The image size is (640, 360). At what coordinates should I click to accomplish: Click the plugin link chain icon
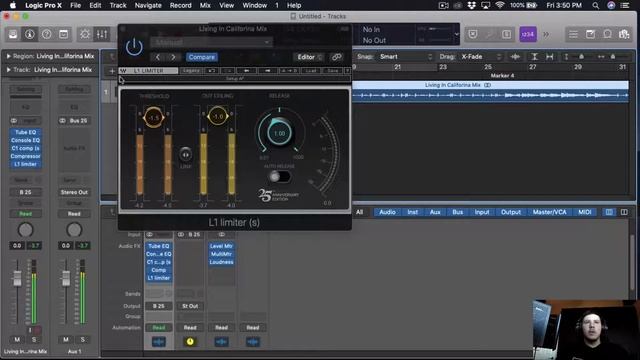[336, 57]
